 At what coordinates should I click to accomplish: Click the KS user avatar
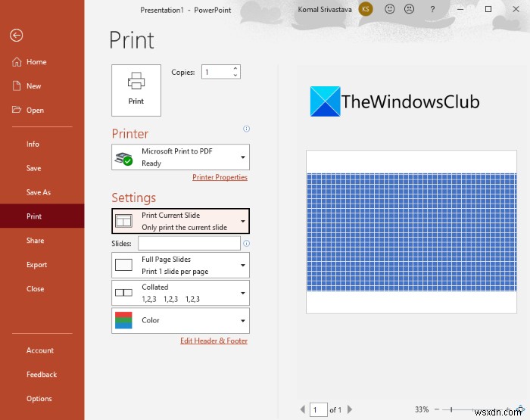point(366,9)
